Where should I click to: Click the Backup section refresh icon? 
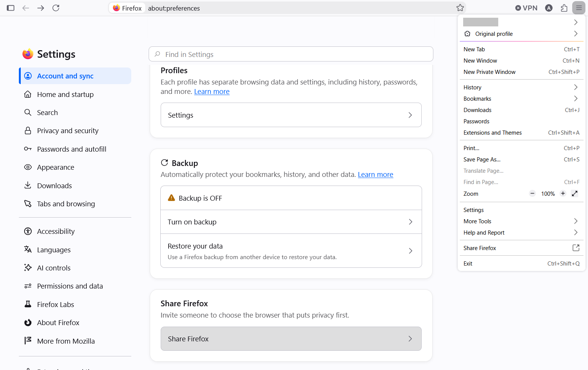[x=164, y=163]
